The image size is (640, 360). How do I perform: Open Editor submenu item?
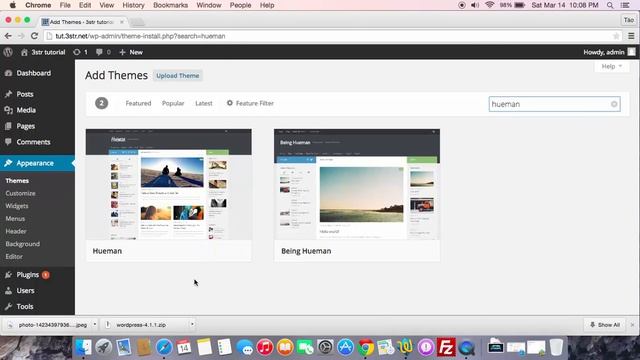pos(14,256)
